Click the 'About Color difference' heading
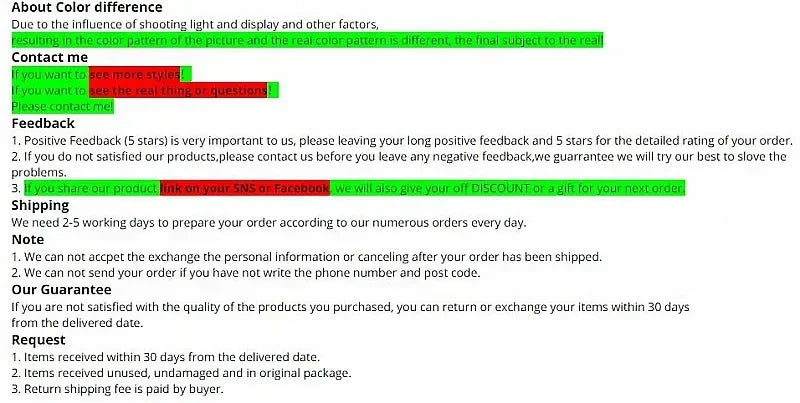800x403 pixels. [x=87, y=8]
